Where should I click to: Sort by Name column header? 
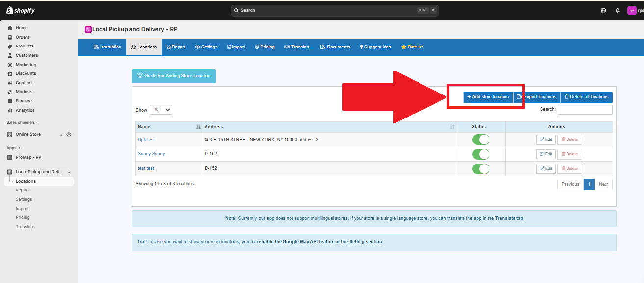[x=169, y=127]
